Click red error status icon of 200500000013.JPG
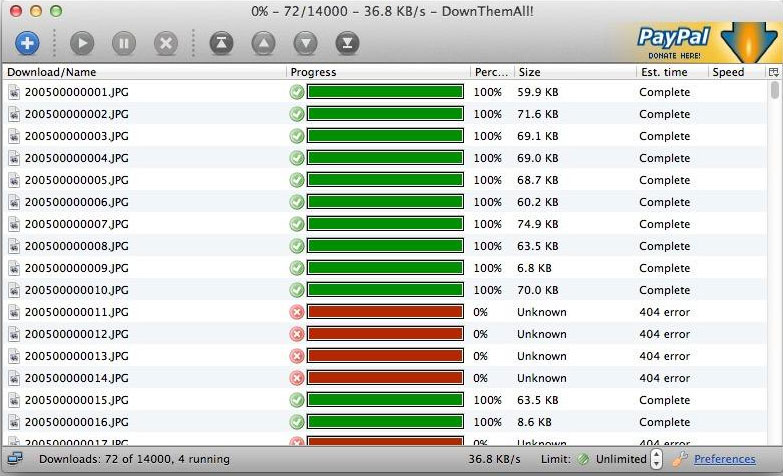 click(297, 356)
